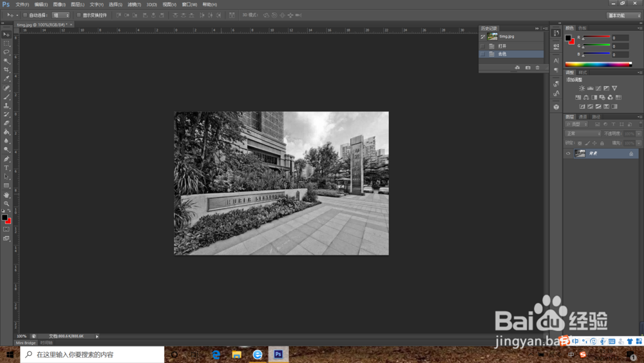Open the workspace switcher dropdown 基本功能
Viewport: 644px width, 363px height.
point(624,15)
